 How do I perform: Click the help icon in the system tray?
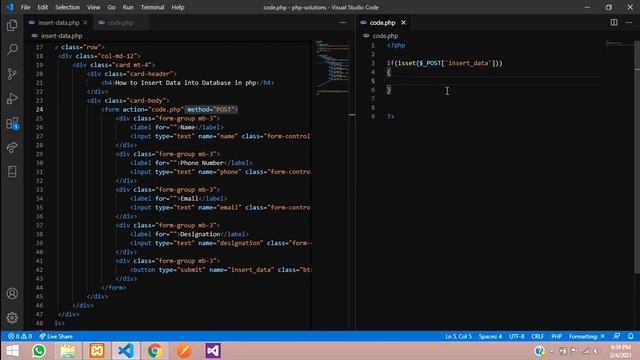539,351
